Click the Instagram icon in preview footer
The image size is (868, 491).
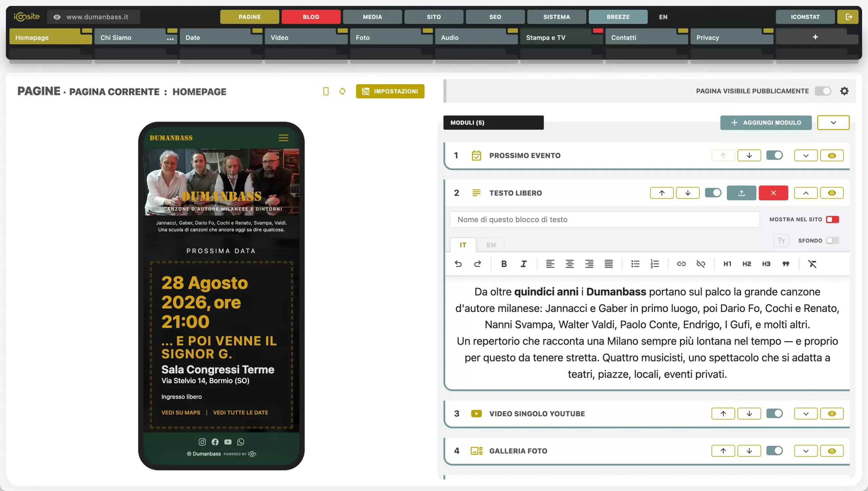click(x=202, y=442)
